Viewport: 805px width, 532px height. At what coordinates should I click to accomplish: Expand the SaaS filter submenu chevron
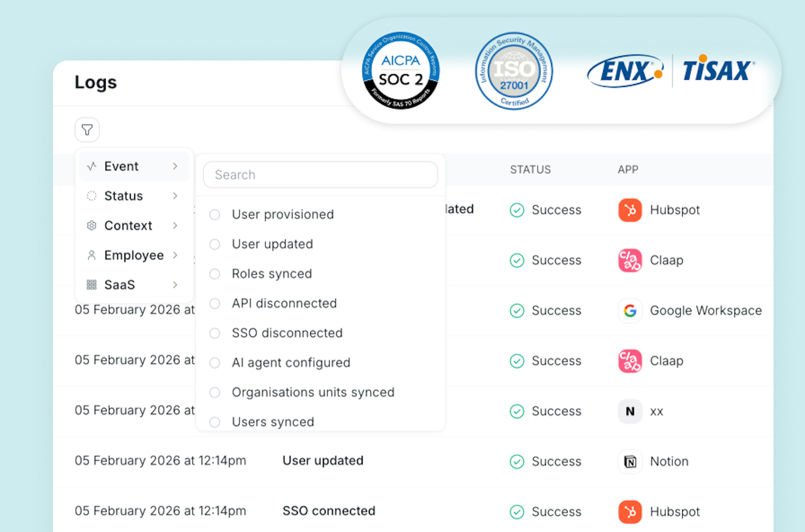pos(175,285)
